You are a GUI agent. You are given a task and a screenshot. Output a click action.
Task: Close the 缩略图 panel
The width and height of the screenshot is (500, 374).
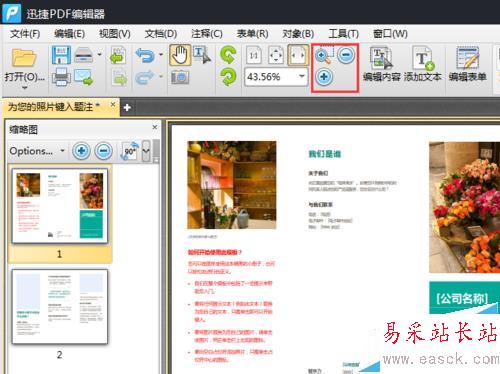coord(155,127)
